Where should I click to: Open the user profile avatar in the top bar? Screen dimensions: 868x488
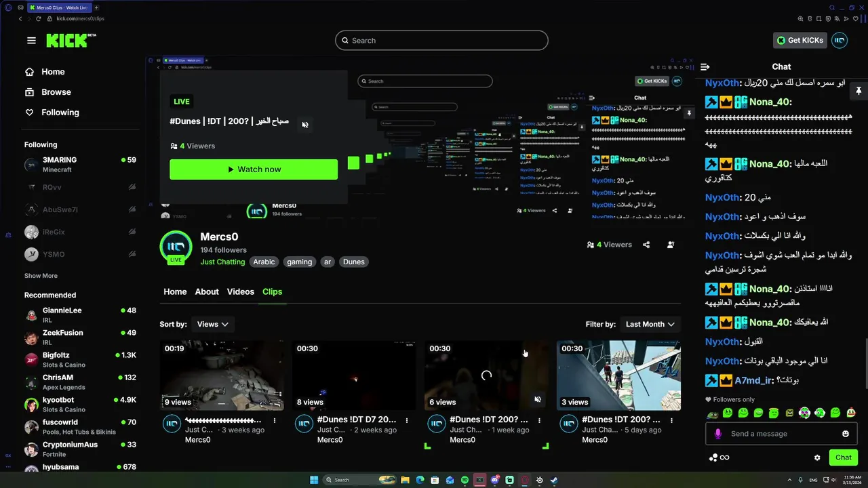[840, 40]
